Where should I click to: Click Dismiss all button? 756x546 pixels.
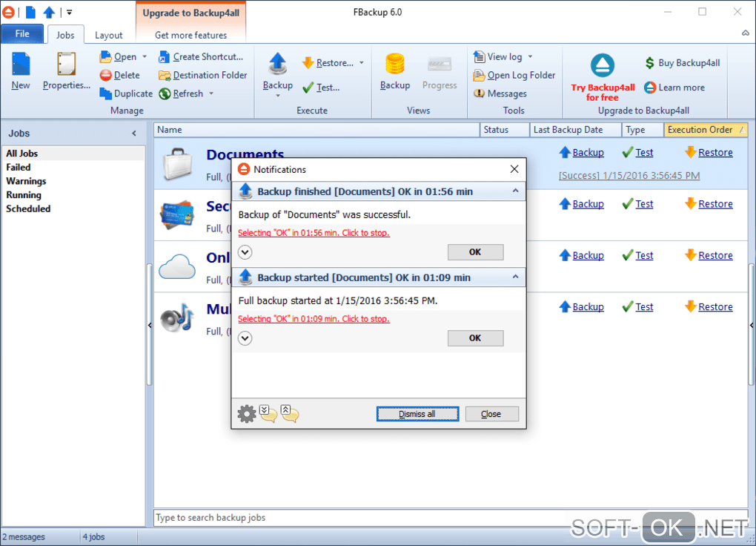pos(417,414)
